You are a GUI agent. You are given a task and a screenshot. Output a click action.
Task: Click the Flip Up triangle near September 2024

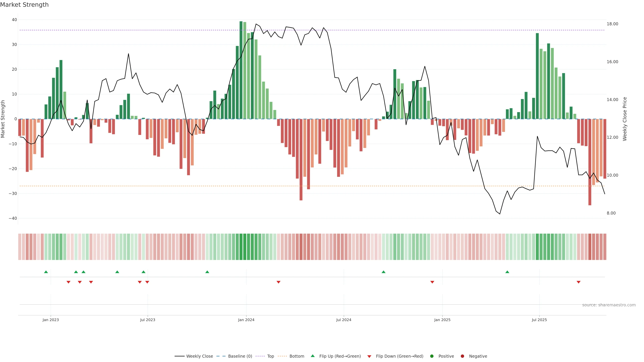click(x=384, y=272)
